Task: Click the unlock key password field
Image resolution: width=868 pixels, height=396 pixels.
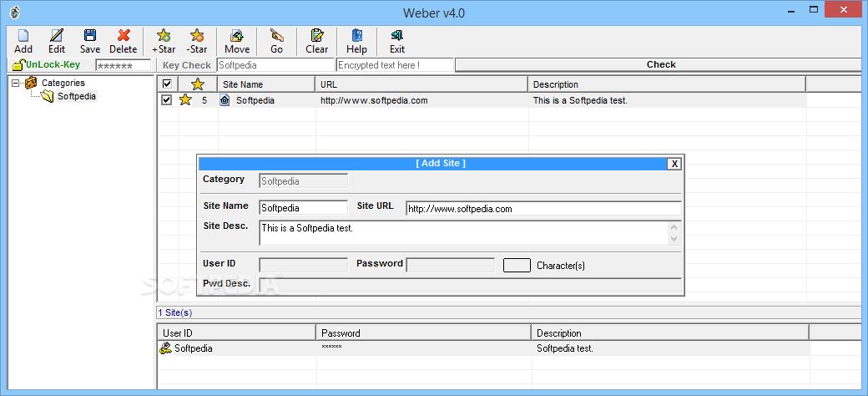Action: [123, 65]
